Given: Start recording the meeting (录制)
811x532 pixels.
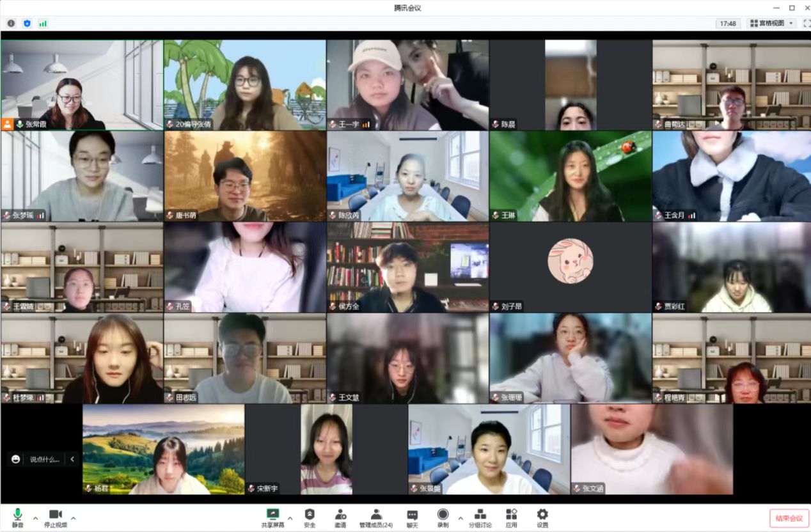Looking at the screenshot, I should 443,517.
